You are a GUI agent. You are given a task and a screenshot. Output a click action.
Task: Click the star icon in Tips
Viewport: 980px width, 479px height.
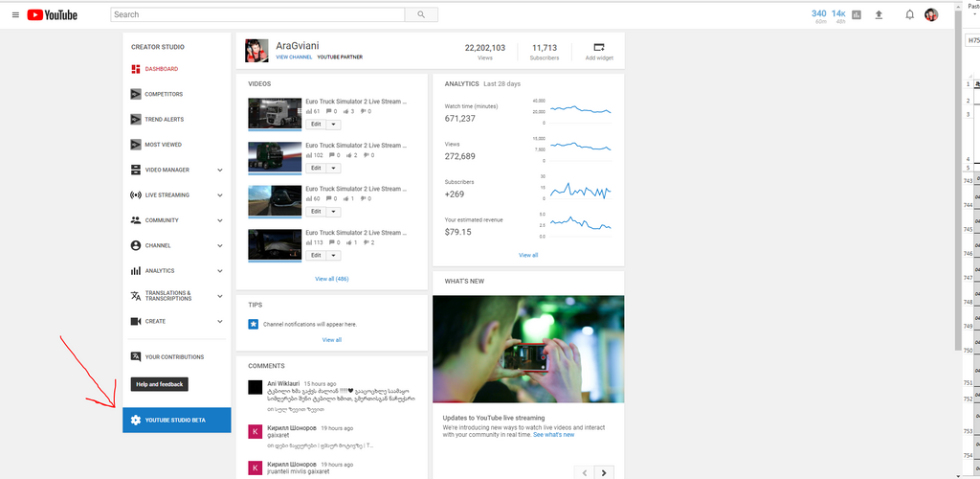253,324
